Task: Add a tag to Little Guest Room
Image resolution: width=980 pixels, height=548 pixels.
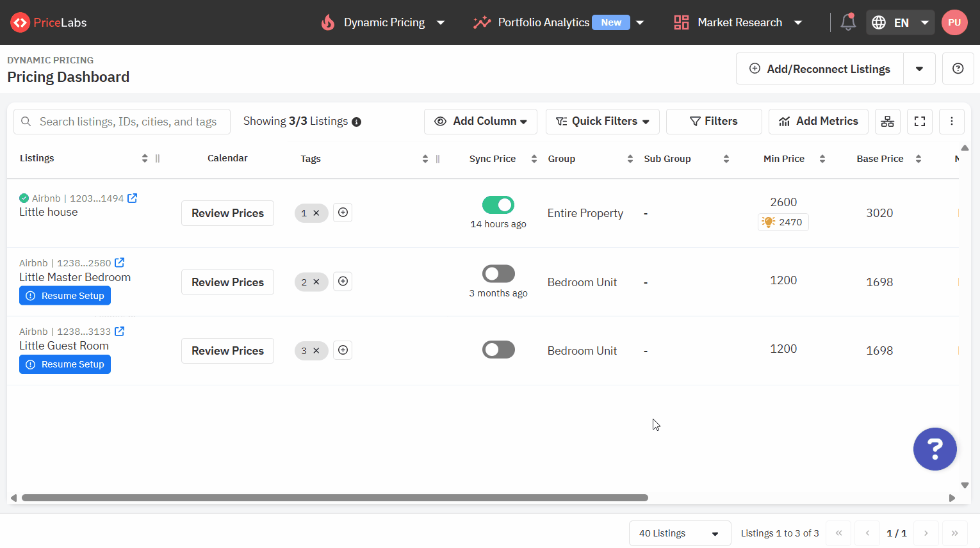Action: tap(343, 350)
